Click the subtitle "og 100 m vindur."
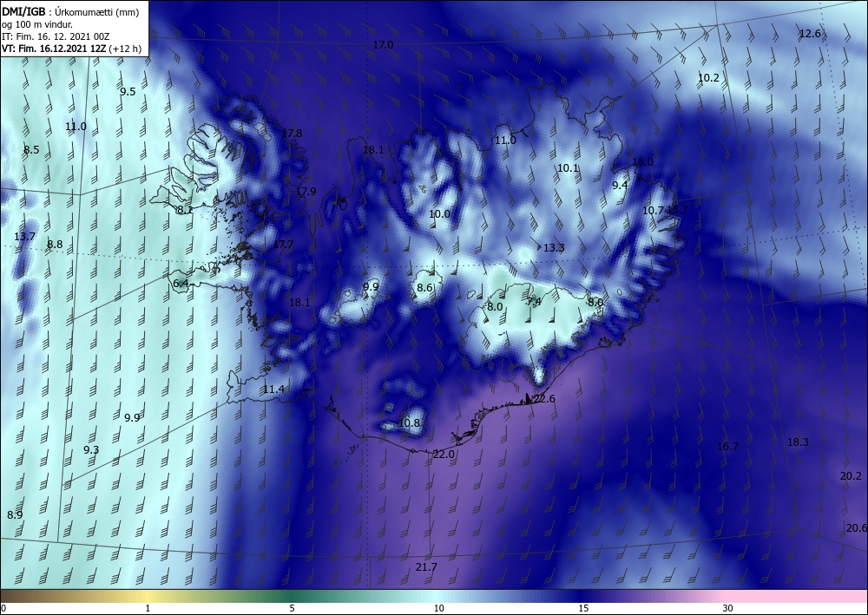The width and height of the screenshot is (868, 615). tap(37, 23)
